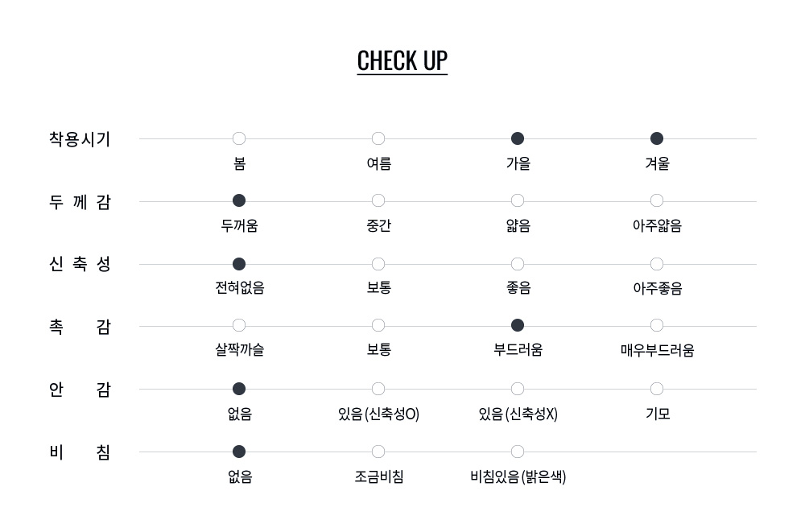Select the 비침있음(밝은색) dot
The width and height of the screenshot is (805, 532).
518,452
